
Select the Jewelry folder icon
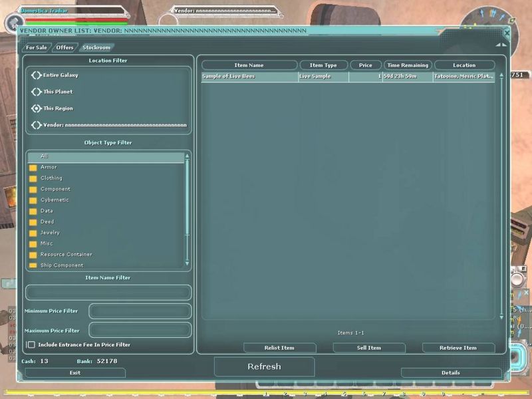(33, 233)
